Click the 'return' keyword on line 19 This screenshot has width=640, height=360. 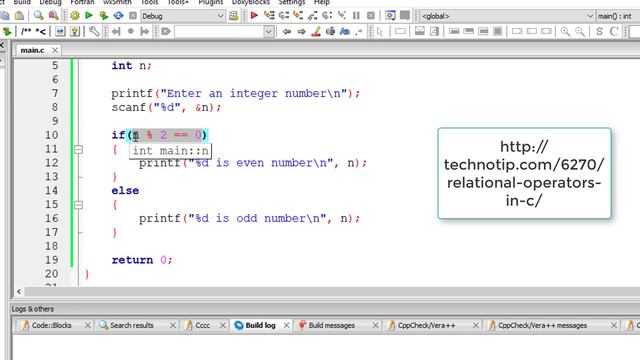tap(132, 260)
